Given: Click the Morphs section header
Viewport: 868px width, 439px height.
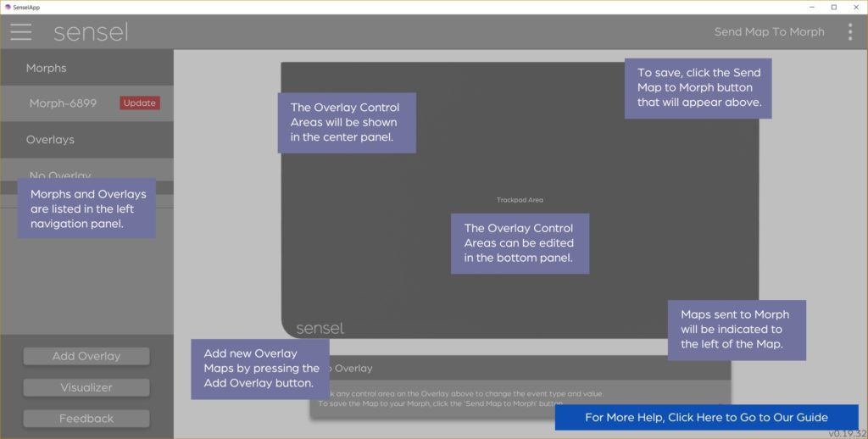Looking at the screenshot, I should (46, 68).
